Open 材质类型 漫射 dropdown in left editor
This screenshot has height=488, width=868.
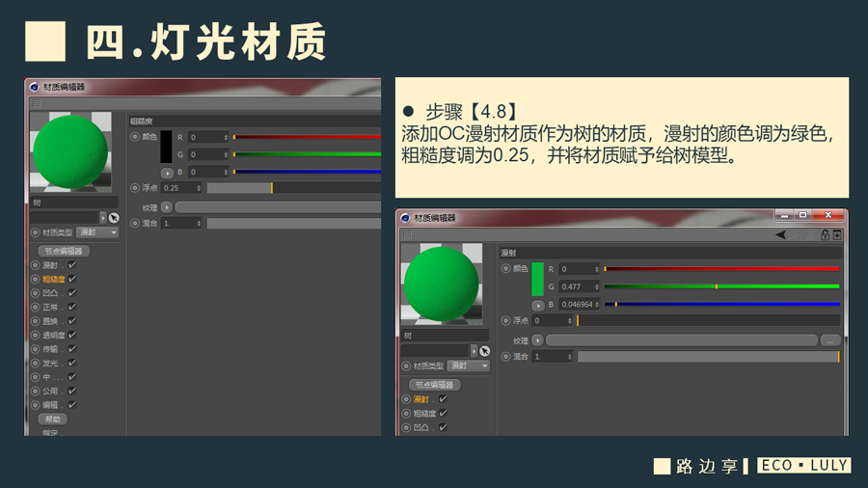[98, 232]
